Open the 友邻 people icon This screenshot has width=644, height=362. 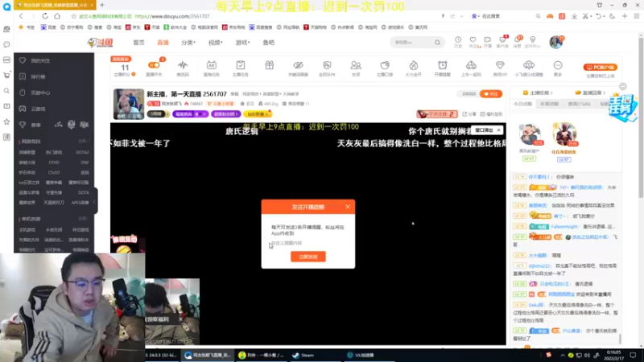(x=356, y=65)
